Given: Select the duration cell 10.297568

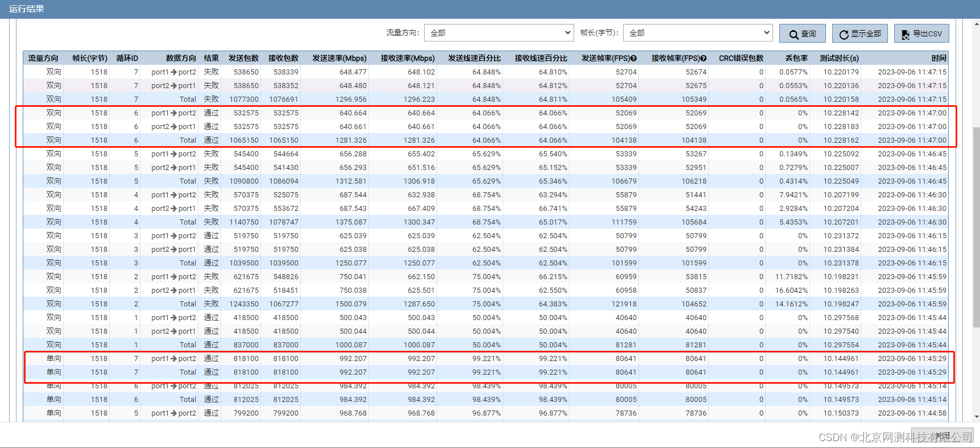Looking at the screenshot, I should point(841,318).
